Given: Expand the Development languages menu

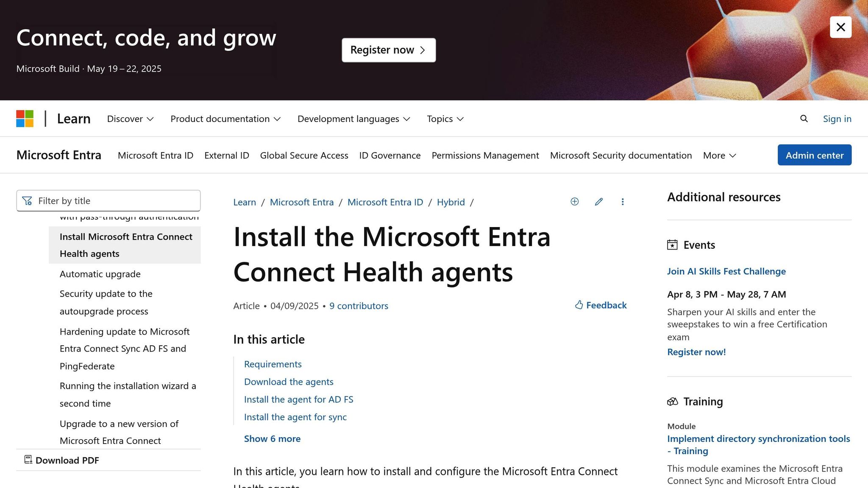Looking at the screenshot, I should (x=354, y=119).
